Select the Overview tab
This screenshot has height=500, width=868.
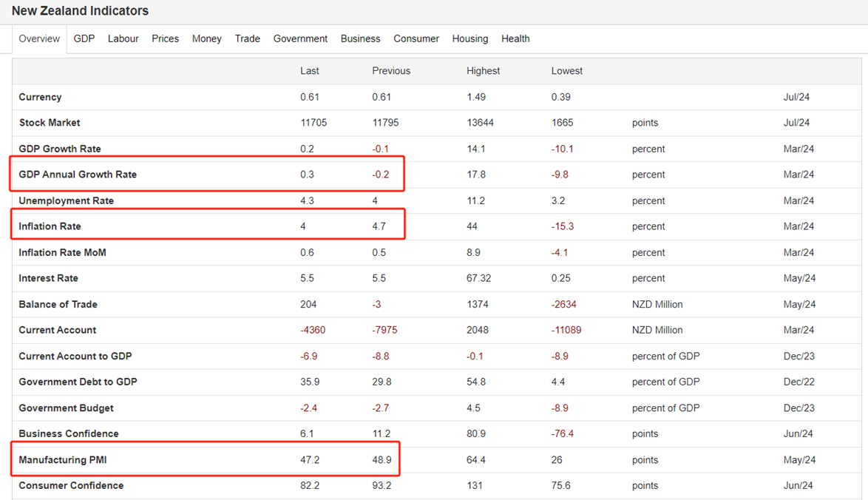coord(39,38)
